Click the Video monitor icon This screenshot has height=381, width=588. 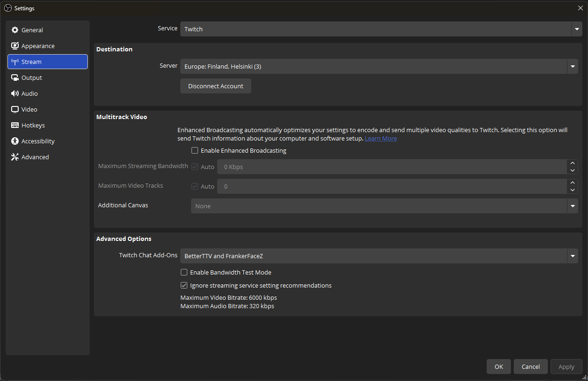[x=14, y=109]
